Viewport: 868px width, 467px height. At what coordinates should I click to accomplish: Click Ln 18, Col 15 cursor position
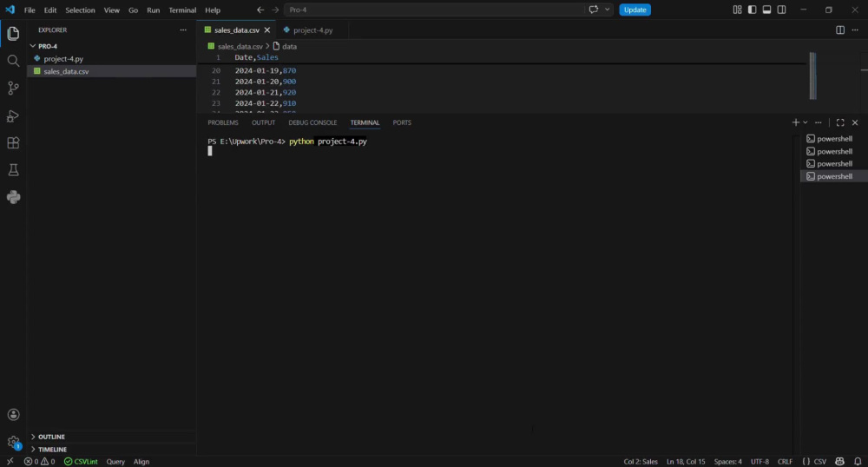(686, 462)
